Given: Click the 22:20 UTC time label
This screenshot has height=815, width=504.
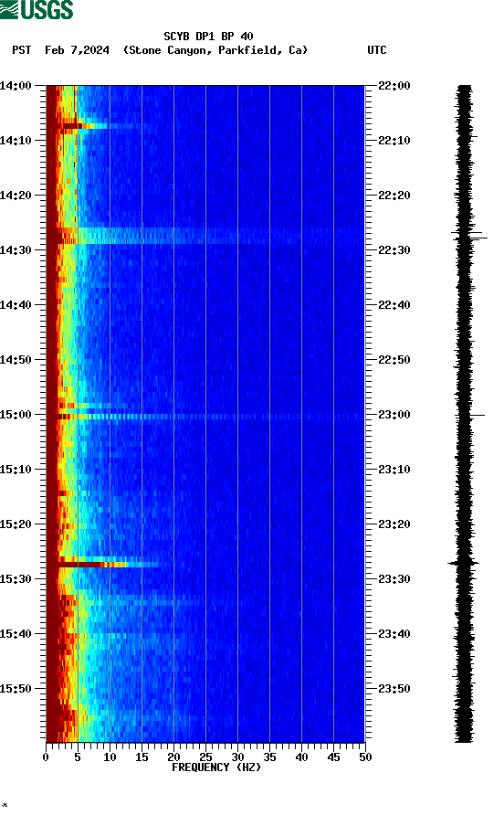Looking at the screenshot, I should 394,195.
